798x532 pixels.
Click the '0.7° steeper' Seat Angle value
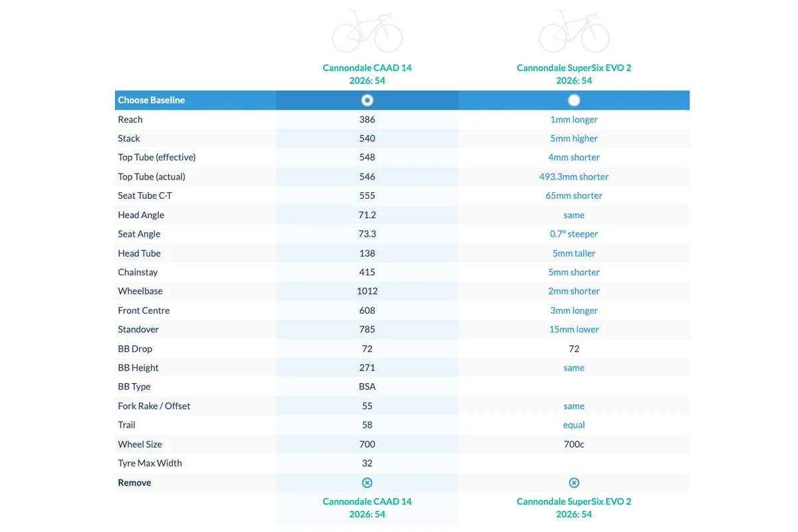pyautogui.click(x=574, y=234)
